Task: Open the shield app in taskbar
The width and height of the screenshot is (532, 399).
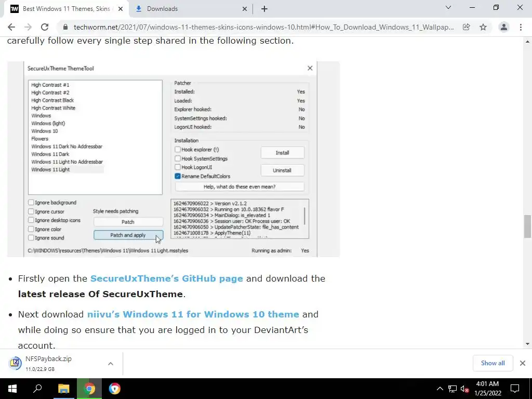Action: coord(115,389)
